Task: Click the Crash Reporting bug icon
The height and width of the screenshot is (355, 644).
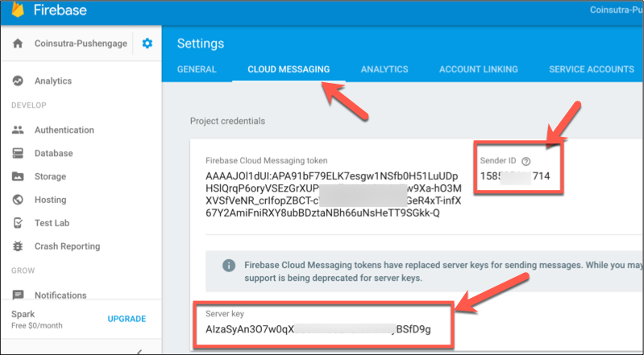Action: [18, 246]
